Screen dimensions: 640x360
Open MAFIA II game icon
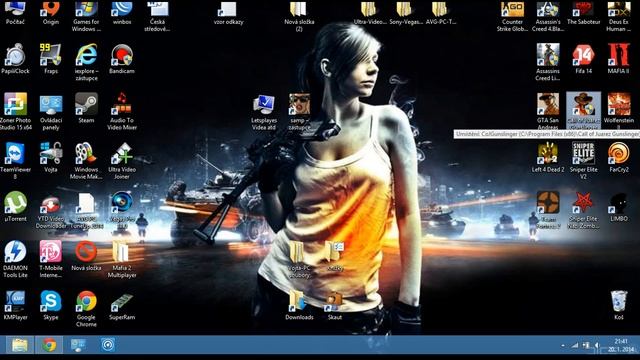tap(618, 59)
